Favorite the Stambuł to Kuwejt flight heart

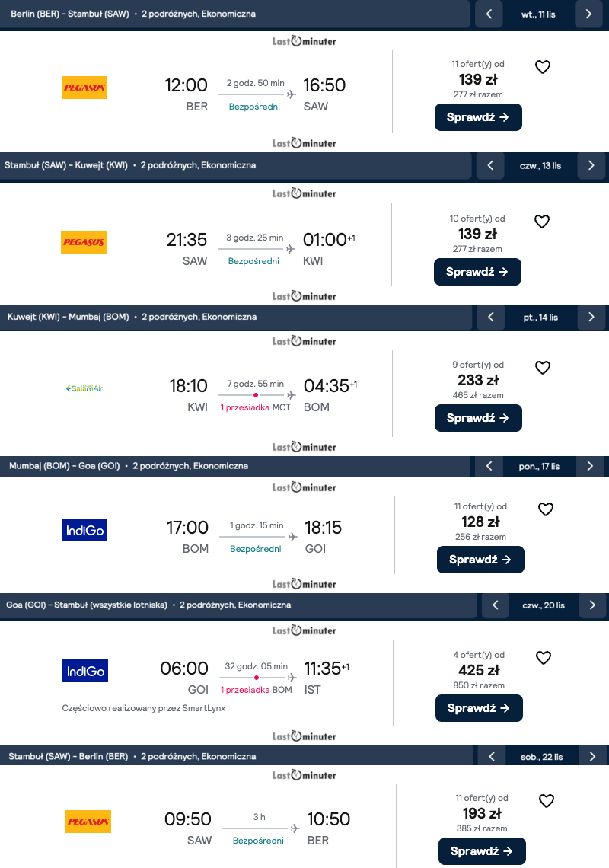click(x=542, y=222)
